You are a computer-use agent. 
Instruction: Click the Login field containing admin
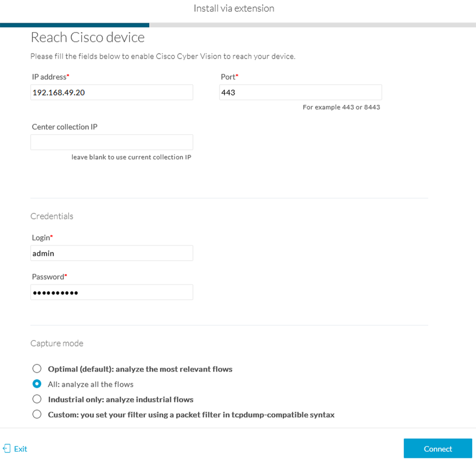pyautogui.click(x=111, y=253)
